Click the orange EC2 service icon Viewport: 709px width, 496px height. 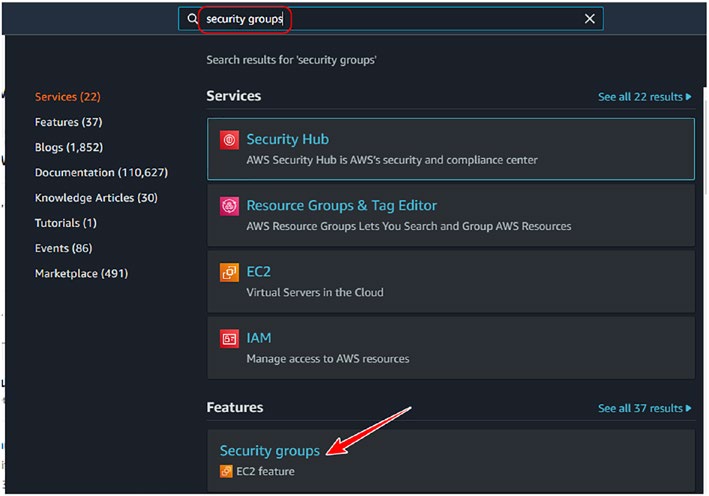(x=229, y=272)
